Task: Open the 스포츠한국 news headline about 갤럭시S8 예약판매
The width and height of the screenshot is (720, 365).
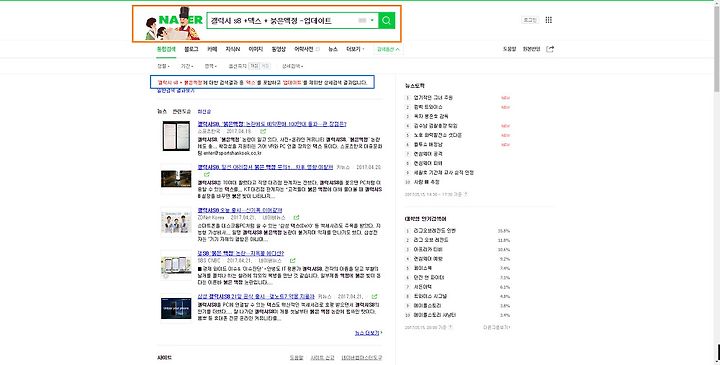Action: [x=272, y=124]
